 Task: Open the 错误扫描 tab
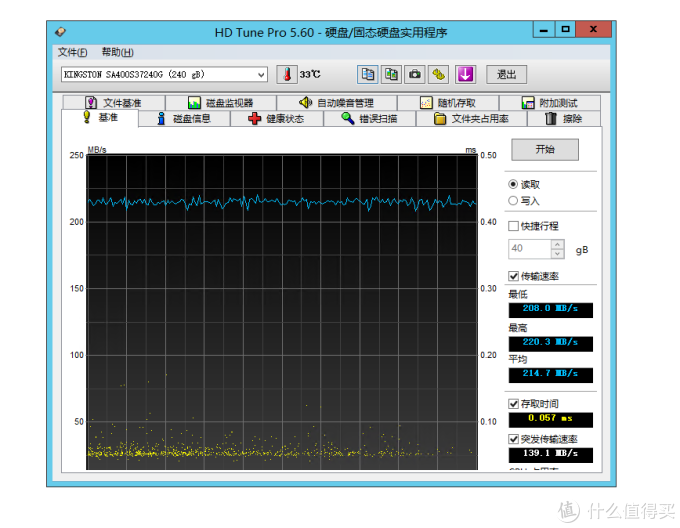(369, 118)
